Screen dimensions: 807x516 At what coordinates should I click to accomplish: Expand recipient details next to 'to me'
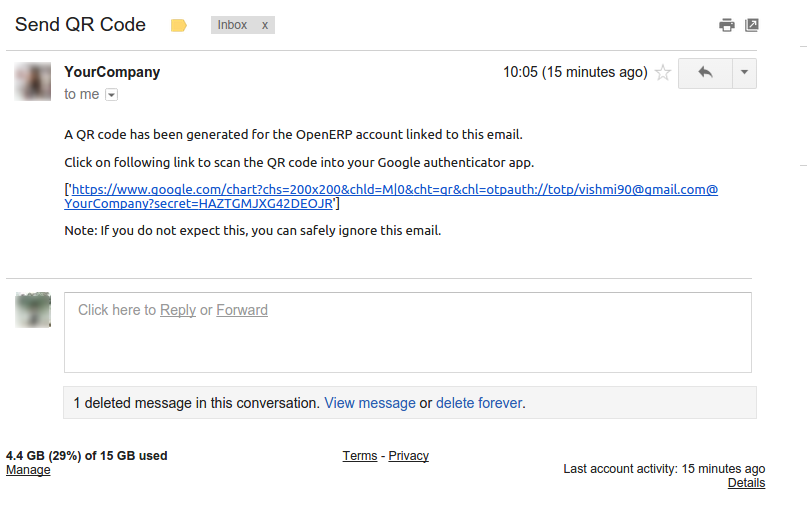click(x=111, y=95)
